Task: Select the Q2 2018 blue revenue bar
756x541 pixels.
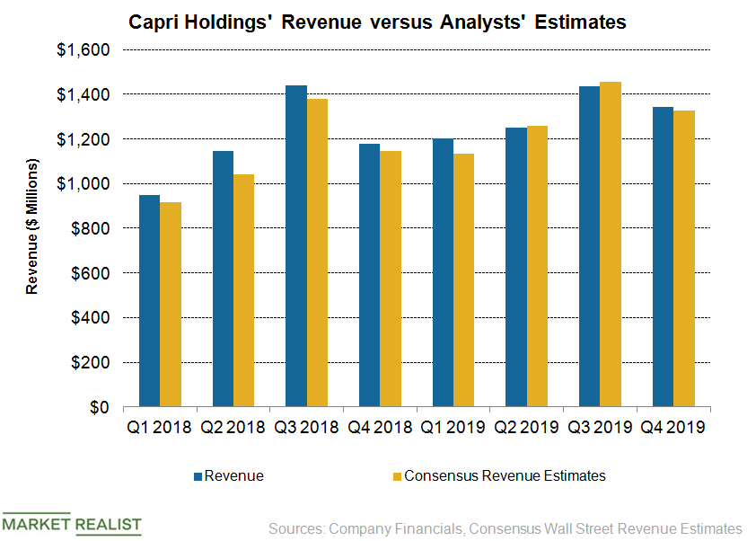Action: coord(224,279)
